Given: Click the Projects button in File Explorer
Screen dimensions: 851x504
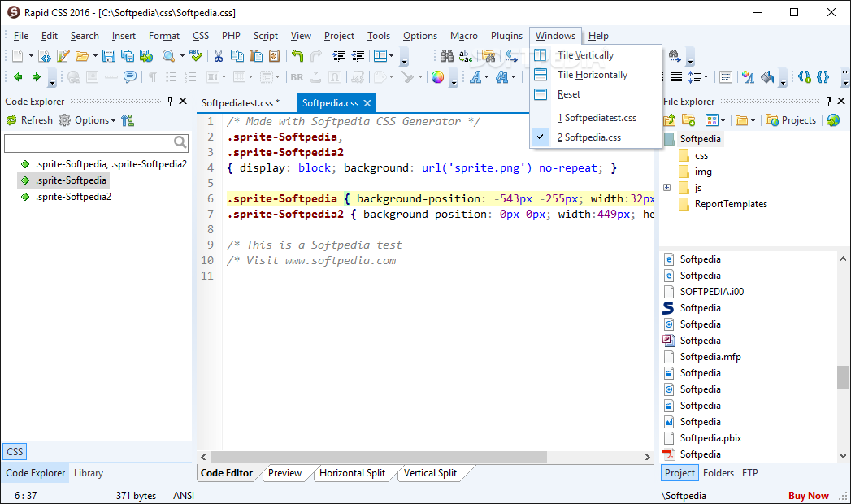Looking at the screenshot, I should tap(791, 119).
